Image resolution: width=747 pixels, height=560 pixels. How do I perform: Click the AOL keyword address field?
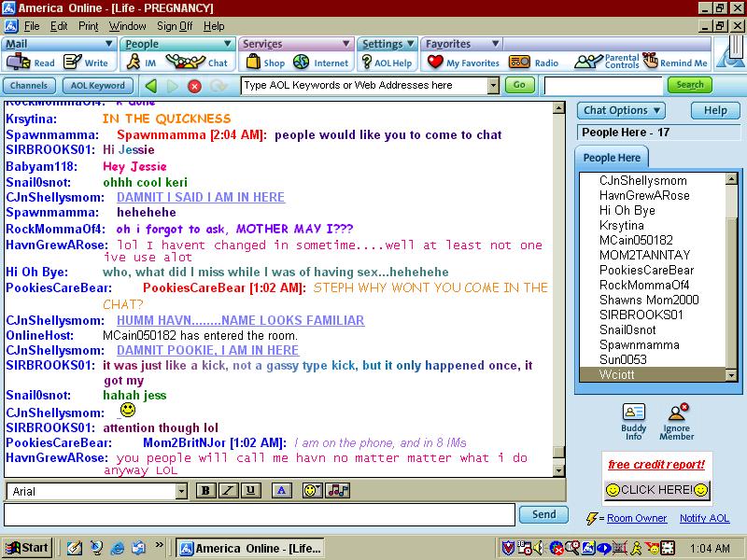tap(365, 86)
